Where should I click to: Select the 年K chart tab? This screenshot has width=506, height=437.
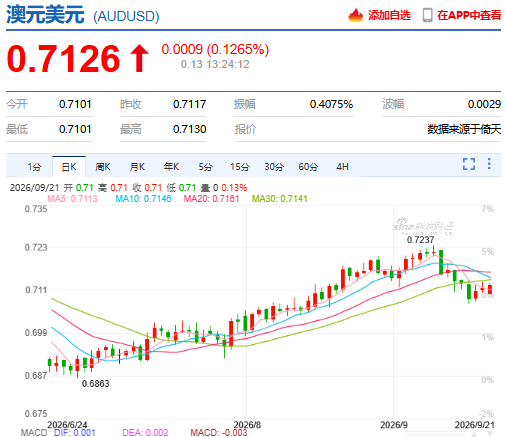[x=171, y=167]
